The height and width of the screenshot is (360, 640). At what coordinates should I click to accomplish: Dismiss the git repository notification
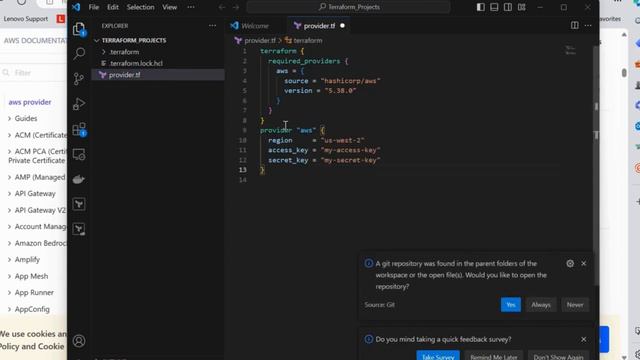pyautogui.click(x=584, y=264)
